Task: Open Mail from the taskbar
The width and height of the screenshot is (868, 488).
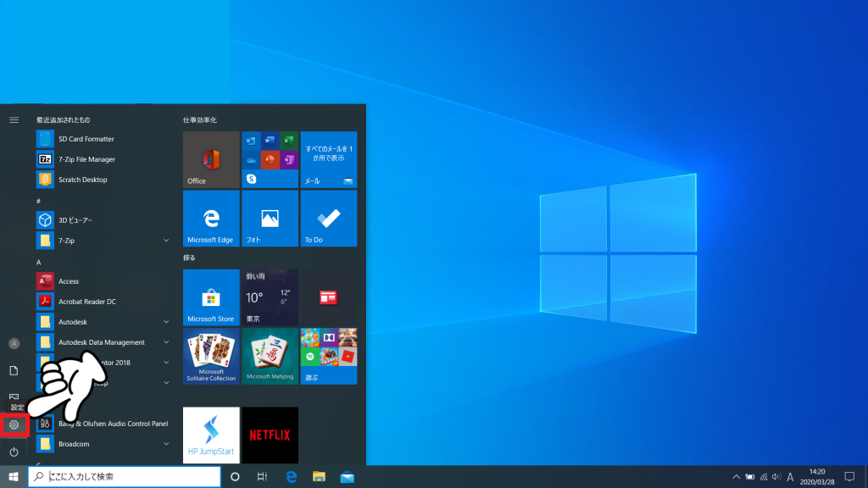Action: (x=347, y=477)
